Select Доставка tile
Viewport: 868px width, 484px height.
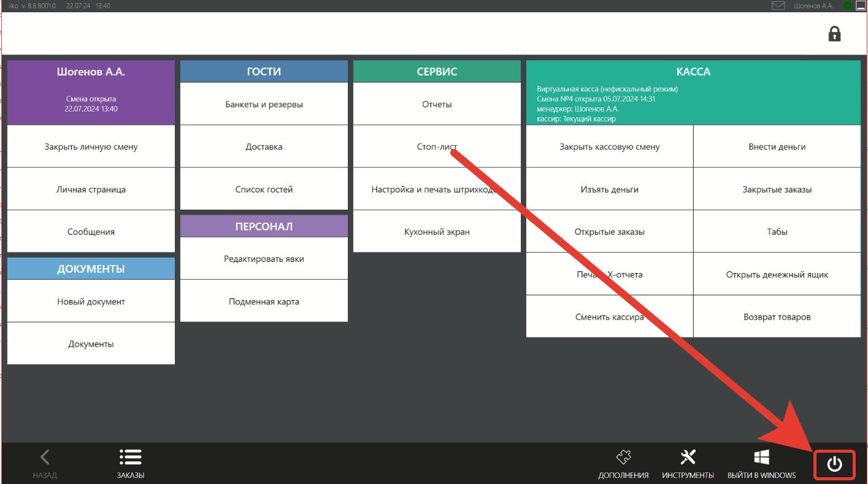(264, 147)
